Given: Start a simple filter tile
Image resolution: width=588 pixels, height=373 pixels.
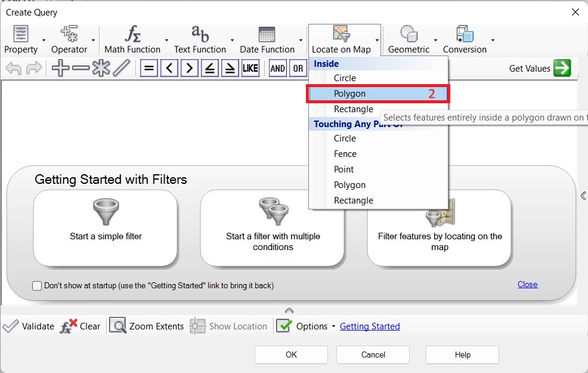Looking at the screenshot, I should [x=106, y=227].
